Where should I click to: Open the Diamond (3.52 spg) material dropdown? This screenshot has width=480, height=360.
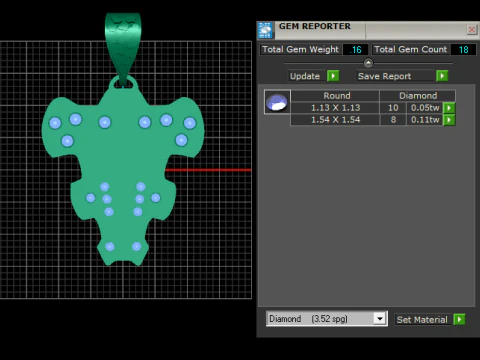[x=380, y=319]
